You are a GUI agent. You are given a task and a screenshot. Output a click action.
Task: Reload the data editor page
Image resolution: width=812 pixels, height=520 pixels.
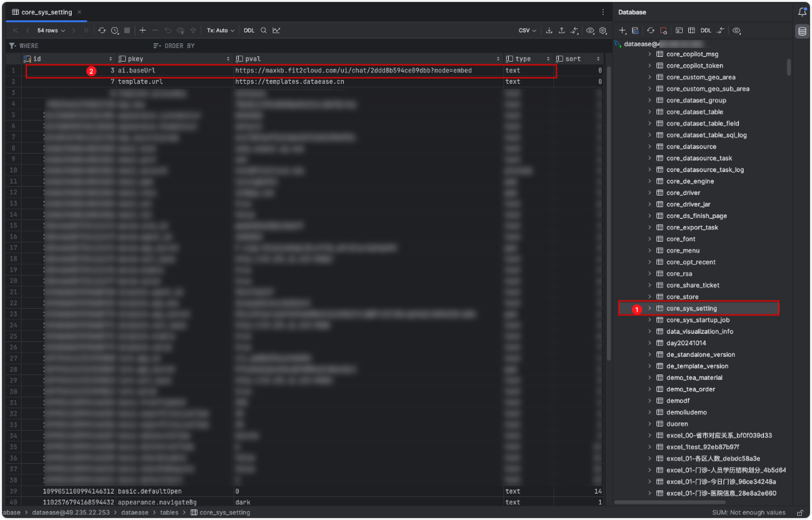click(102, 30)
